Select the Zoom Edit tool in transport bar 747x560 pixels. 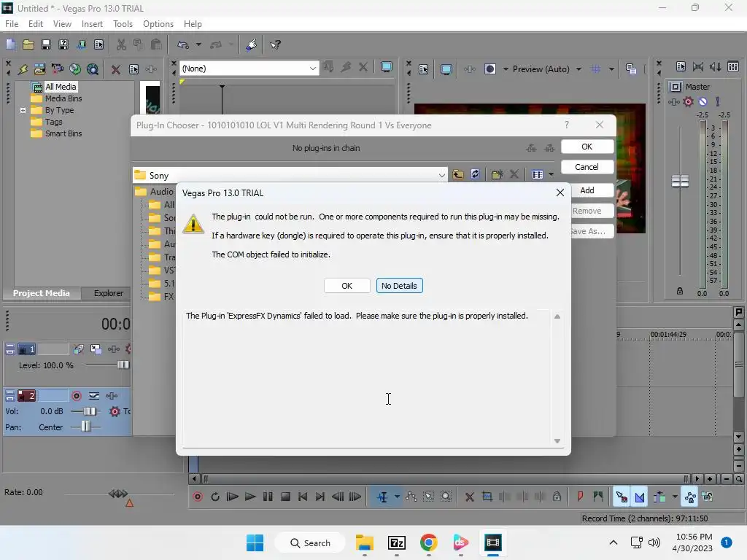coord(446,497)
